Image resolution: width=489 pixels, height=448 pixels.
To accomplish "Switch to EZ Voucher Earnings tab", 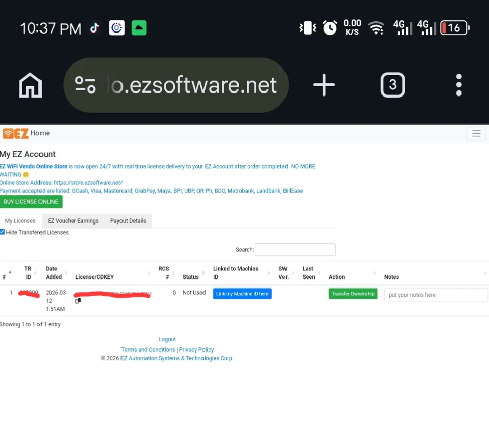I will point(73,221).
